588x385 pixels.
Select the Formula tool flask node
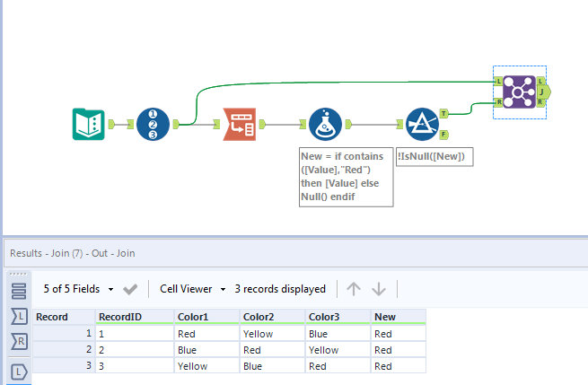326,125
